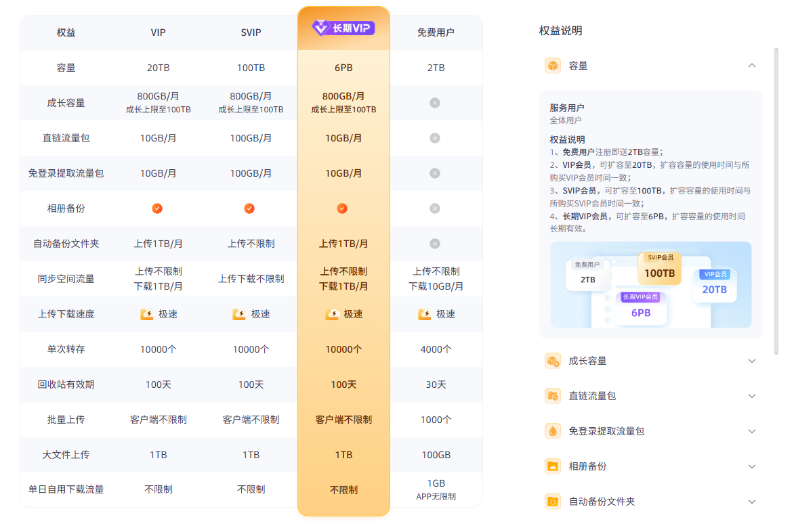
Task: Expand the 成长容量 section
Action: click(x=752, y=361)
